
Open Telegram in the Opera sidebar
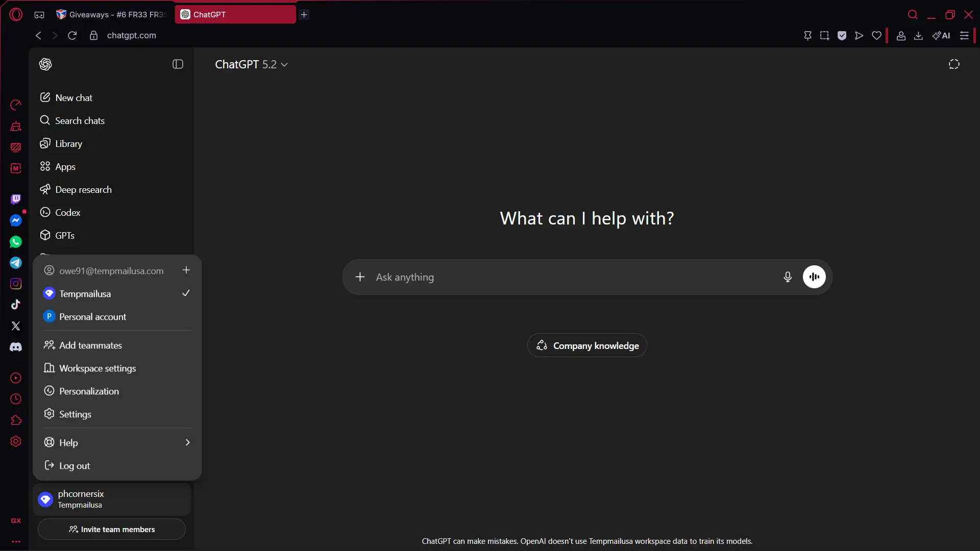(x=16, y=263)
